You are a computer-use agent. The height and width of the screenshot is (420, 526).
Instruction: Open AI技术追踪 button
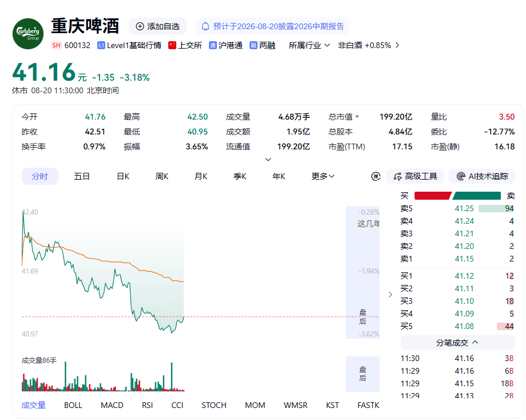[x=482, y=176]
